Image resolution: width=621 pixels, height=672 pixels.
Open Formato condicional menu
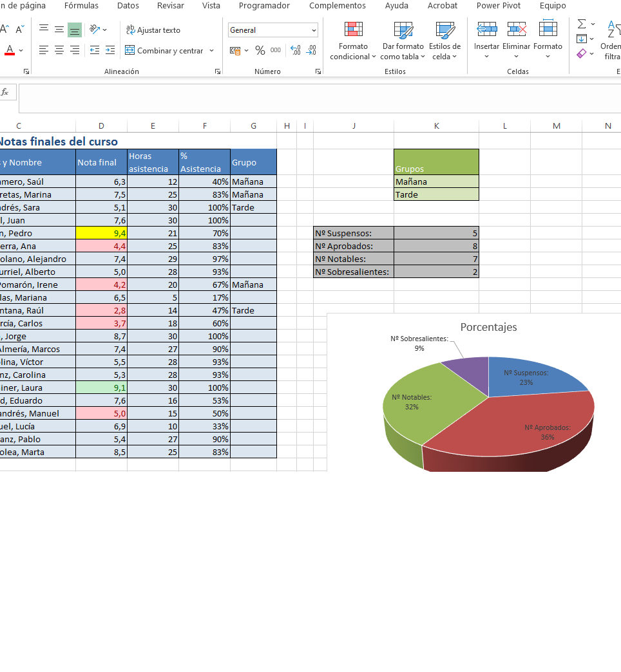(353, 41)
